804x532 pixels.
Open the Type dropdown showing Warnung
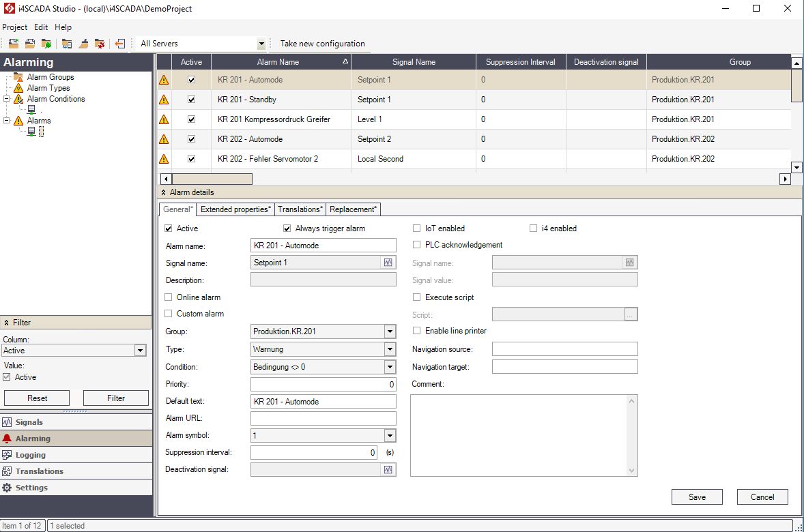click(x=390, y=349)
